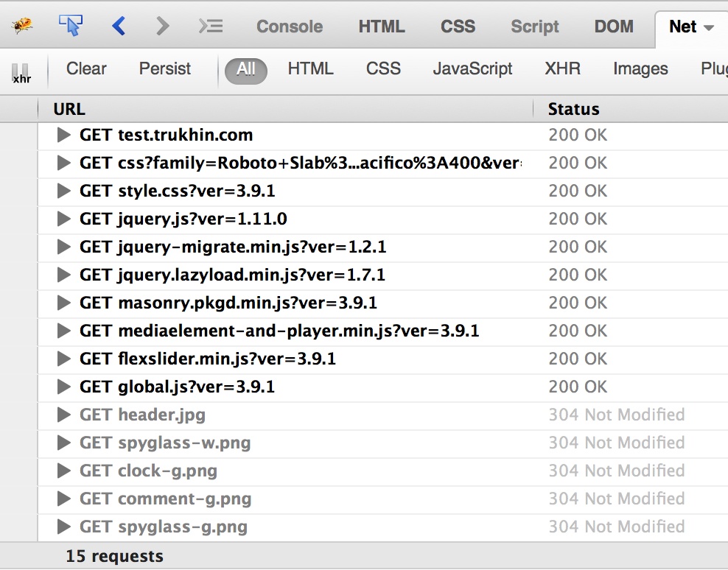Expand the GET spyglass-g.png request
This screenshot has height=570, width=728.
(64, 527)
